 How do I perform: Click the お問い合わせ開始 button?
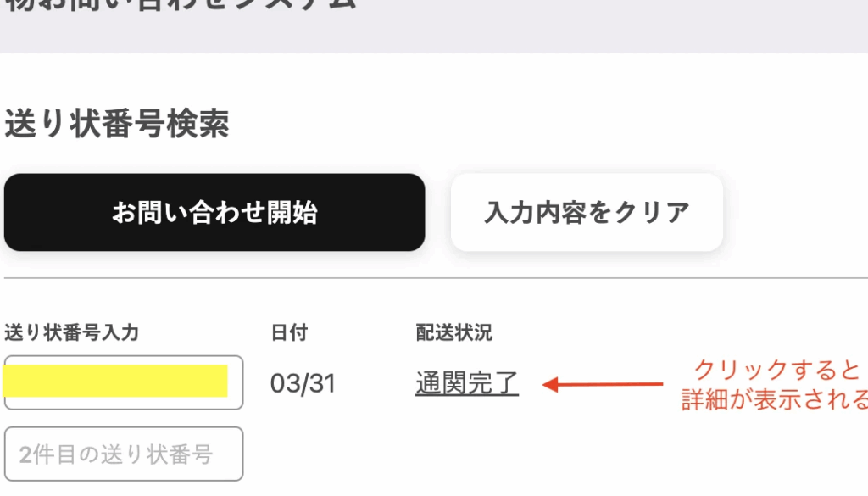point(214,213)
